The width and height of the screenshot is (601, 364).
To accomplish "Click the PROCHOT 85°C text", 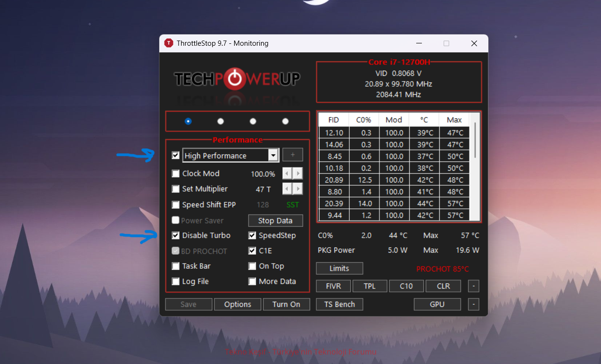I will click(443, 269).
